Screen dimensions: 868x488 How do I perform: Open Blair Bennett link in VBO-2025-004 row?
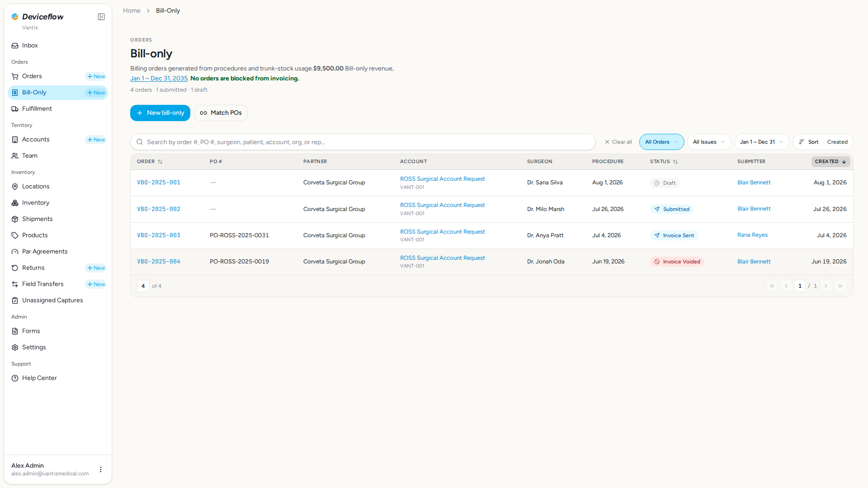pos(754,262)
